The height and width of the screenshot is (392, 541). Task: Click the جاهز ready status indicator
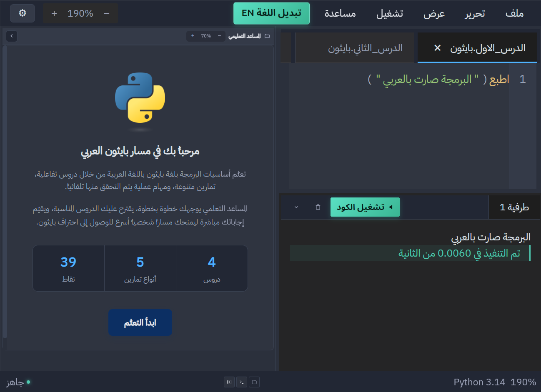click(x=18, y=382)
